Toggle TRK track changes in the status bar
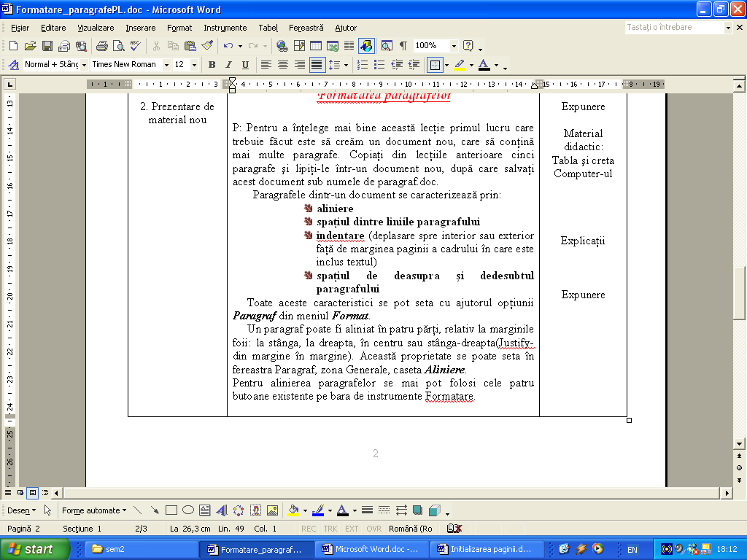Image resolution: width=747 pixels, height=560 pixels. [330, 529]
